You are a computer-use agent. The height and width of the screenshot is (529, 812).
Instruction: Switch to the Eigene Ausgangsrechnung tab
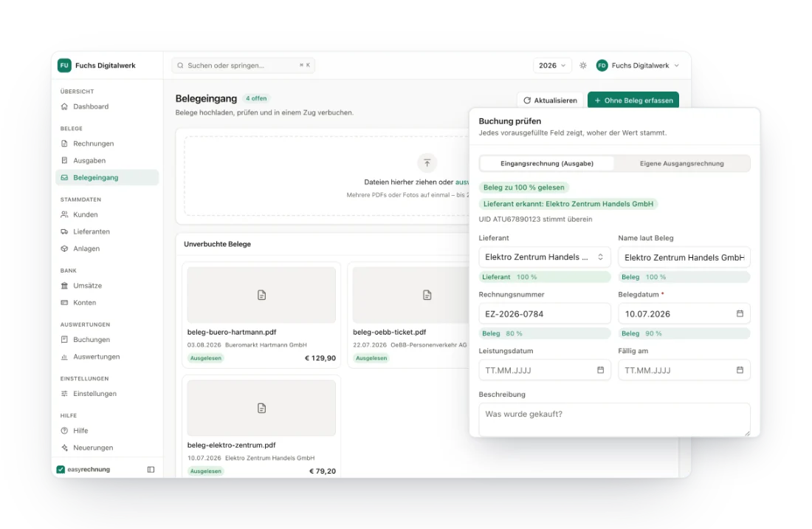681,163
